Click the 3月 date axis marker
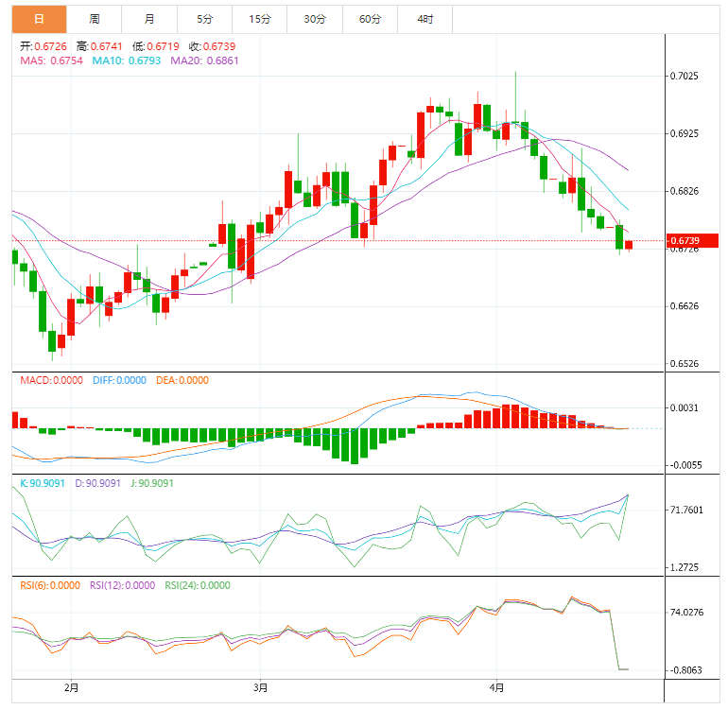 point(261,687)
